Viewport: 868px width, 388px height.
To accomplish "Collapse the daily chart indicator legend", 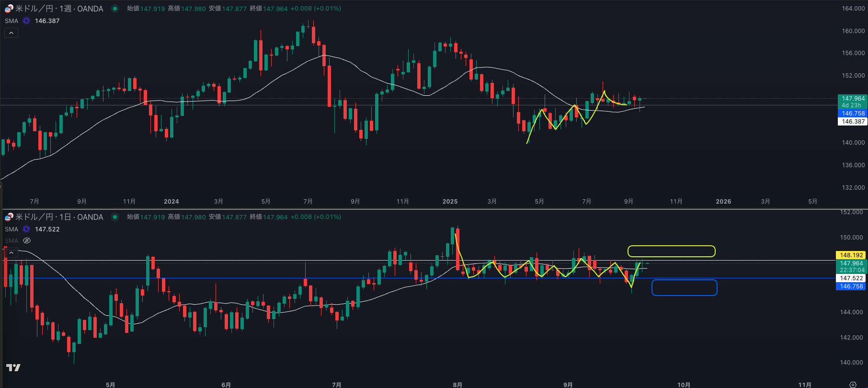I will [x=11, y=252].
